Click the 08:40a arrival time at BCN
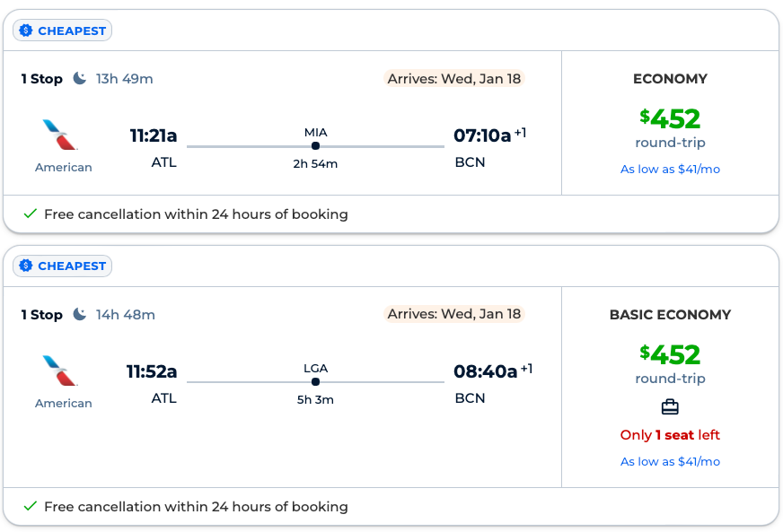This screenshot has height=532, width=783. click(486, 371)
